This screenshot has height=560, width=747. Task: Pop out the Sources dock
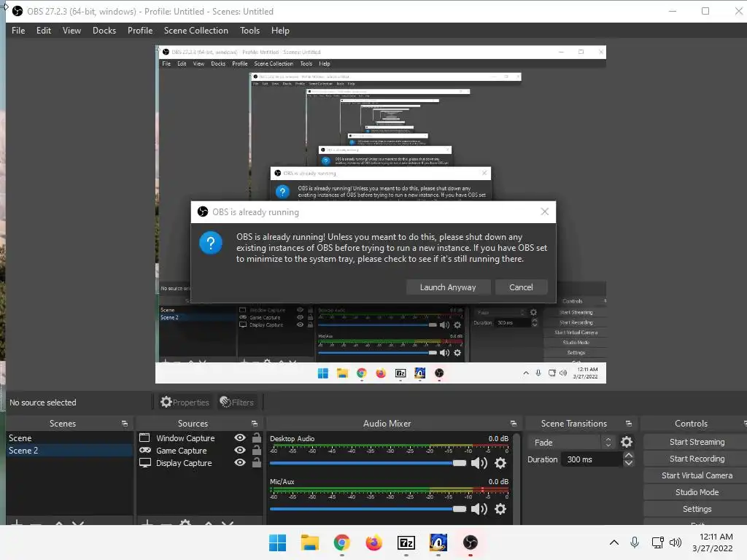255,424
